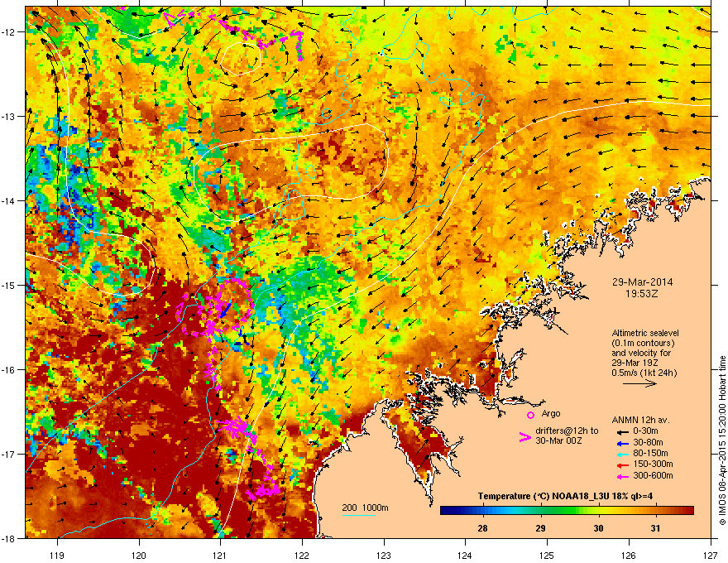728x563 pixels.
Task: Click the latitude axis label -18
Action: (9, 538)
